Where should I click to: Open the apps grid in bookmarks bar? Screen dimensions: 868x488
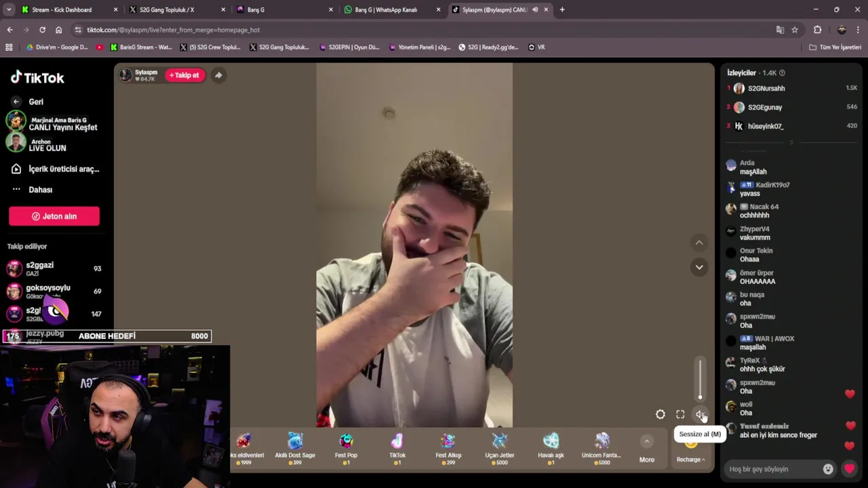tap(9, 47)
